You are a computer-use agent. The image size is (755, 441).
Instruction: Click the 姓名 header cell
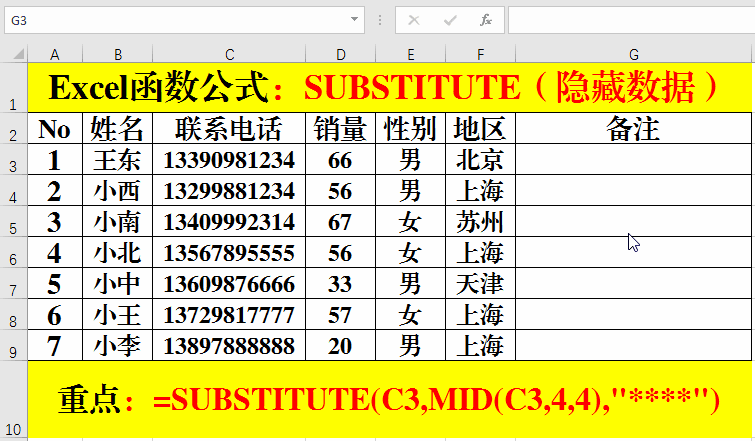point(117,128)
